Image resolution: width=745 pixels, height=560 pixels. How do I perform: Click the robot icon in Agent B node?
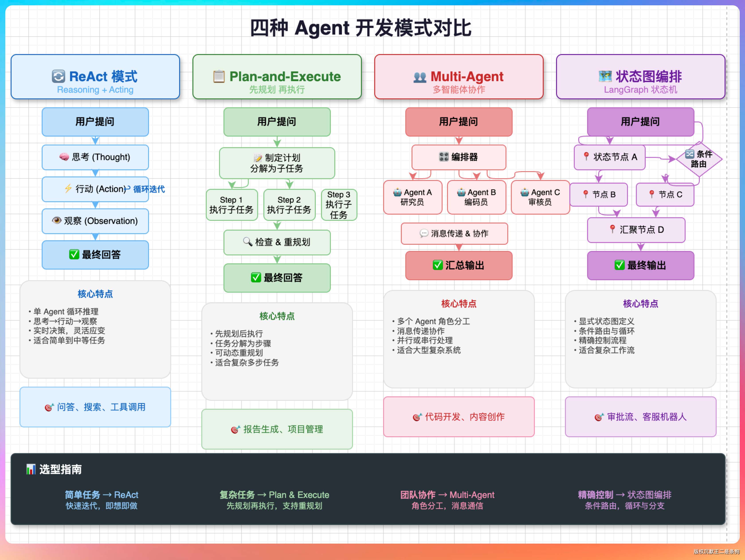point(461,192)
